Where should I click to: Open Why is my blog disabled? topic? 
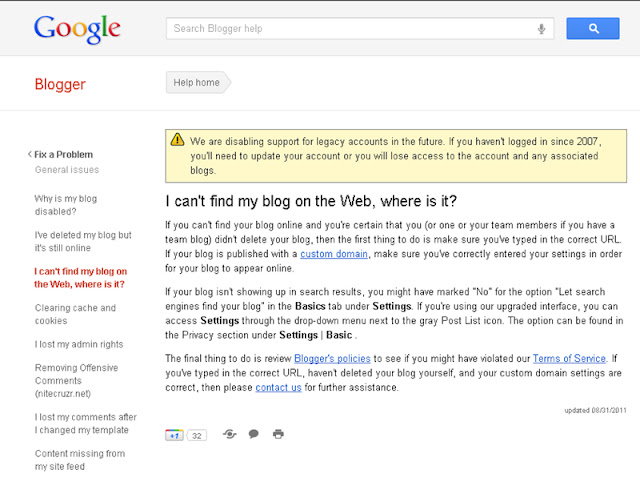coord(66,205)
